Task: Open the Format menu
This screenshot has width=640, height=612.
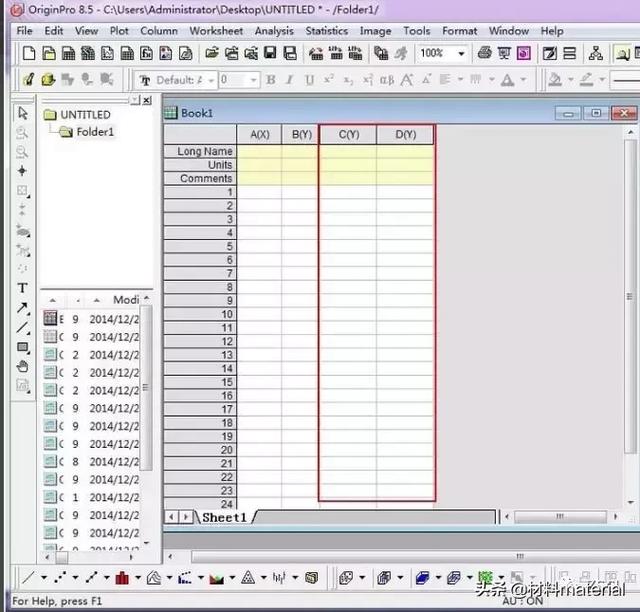Action: [x=460, y=31]
